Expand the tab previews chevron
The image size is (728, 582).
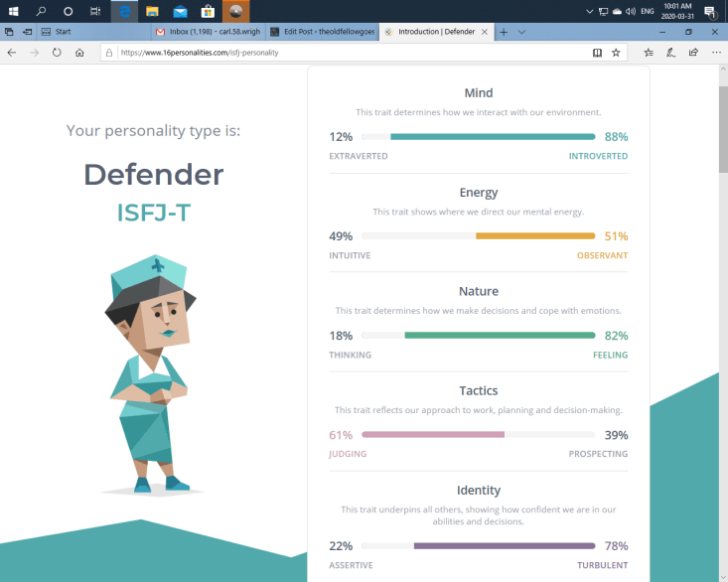pyautogui.click(x=522, y=32)
